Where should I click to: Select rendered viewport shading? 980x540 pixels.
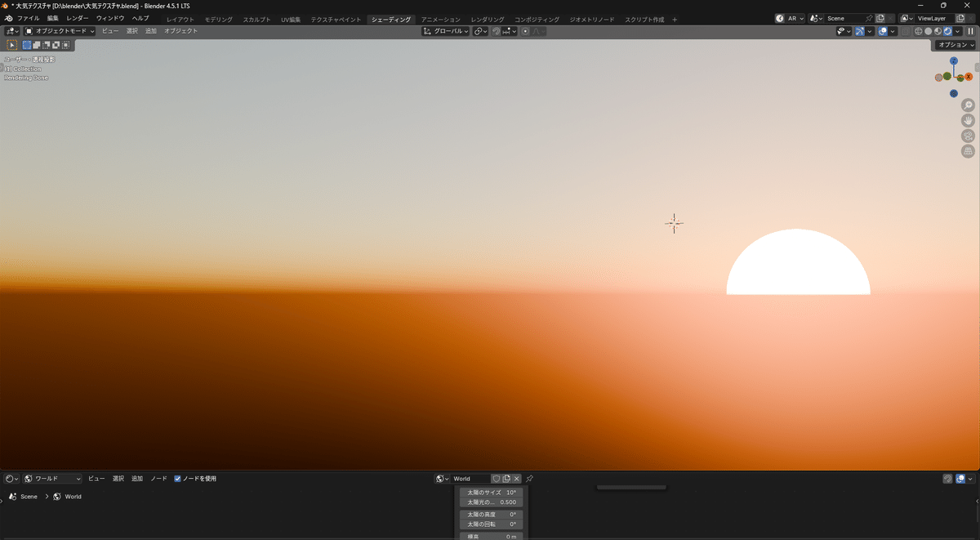947,31
